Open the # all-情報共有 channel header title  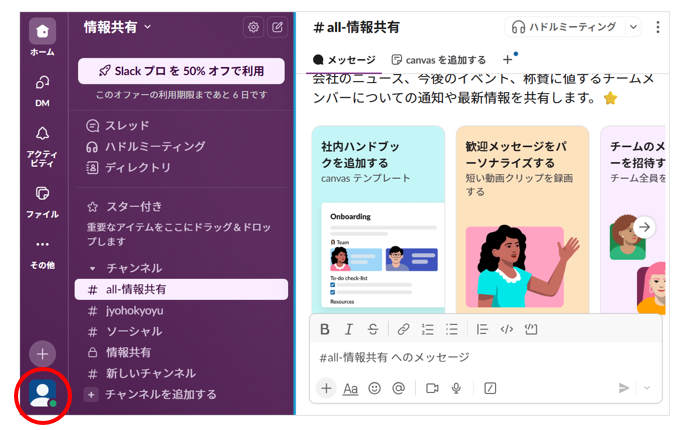pyautogui.click(x=356, y=27)
